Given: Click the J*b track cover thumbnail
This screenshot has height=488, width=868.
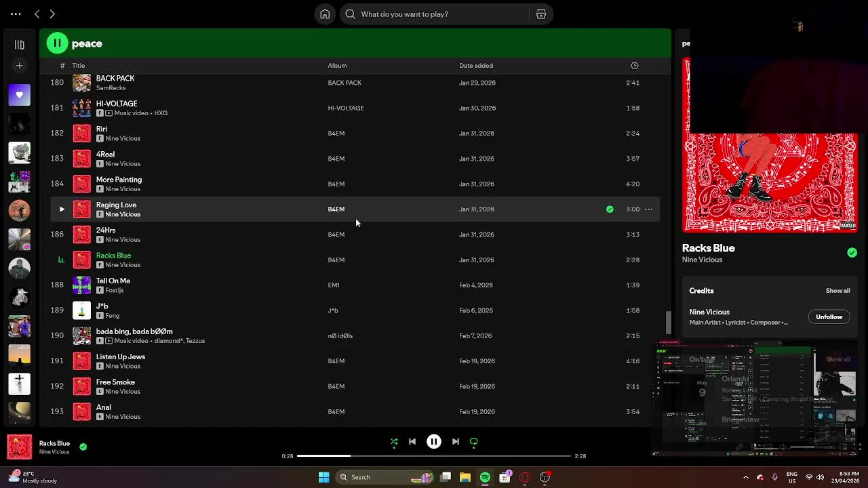Looking at the screenshot, I should (x=82, y=310).
